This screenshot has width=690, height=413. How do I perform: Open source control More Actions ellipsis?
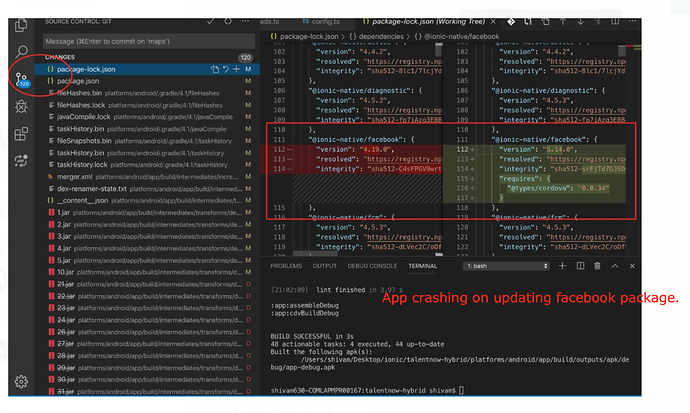click(x=245, y=21)
